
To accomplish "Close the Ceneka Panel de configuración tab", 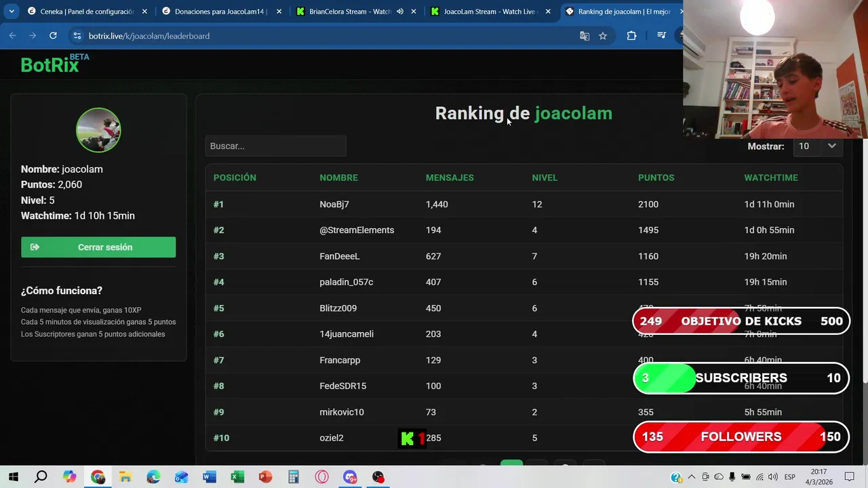I will pyautogui.click(x=144, y=12).
